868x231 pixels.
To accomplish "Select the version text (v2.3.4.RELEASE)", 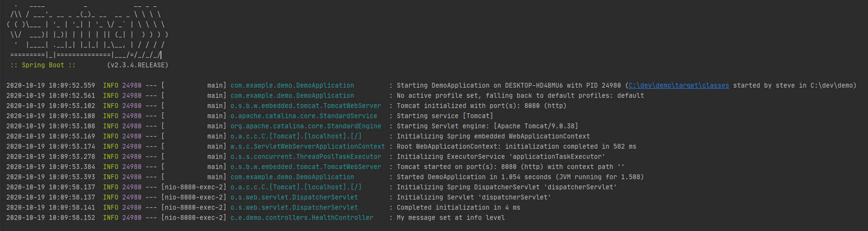I will [138, 65].
